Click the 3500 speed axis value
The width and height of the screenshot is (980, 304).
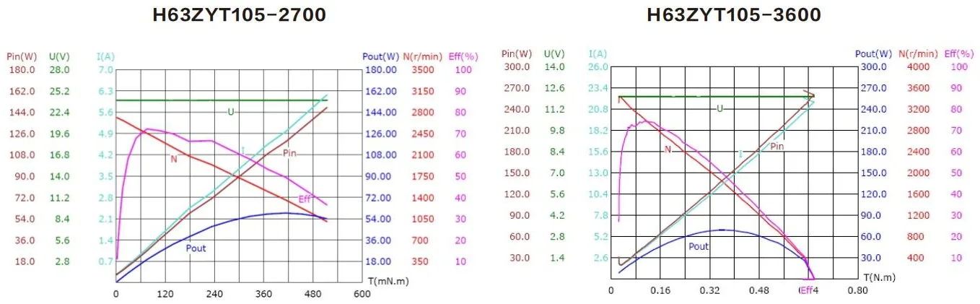point(423,70)
